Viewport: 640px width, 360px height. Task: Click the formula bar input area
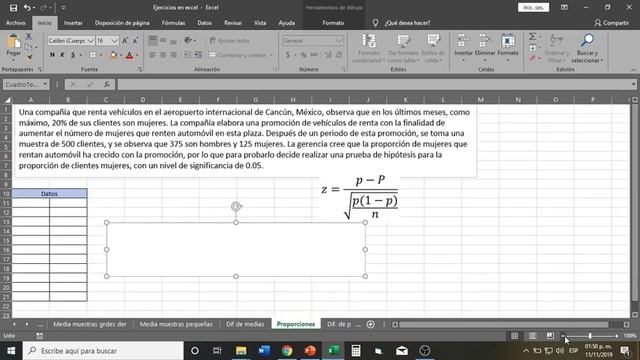coord(377,84)
